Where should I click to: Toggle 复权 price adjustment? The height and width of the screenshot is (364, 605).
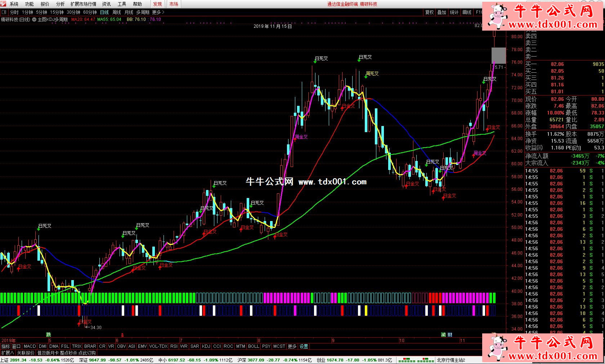[429, 12]
